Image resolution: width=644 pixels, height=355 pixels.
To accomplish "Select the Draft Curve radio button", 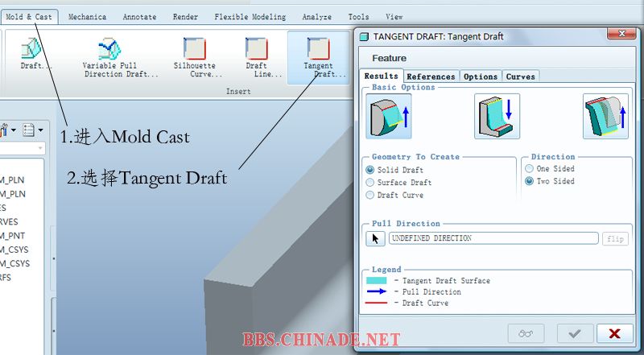I will click(x=370, y=195).
